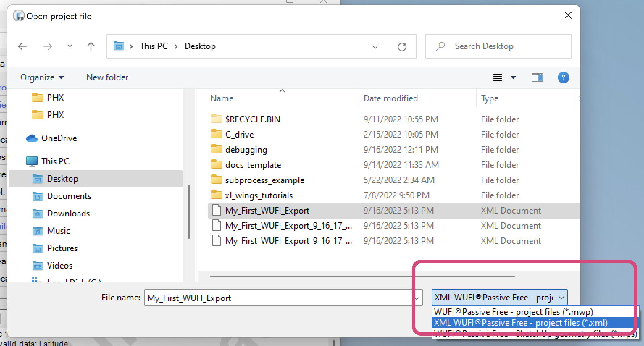
Task: Click the preview pane icon
Action: tap(538, 77)
